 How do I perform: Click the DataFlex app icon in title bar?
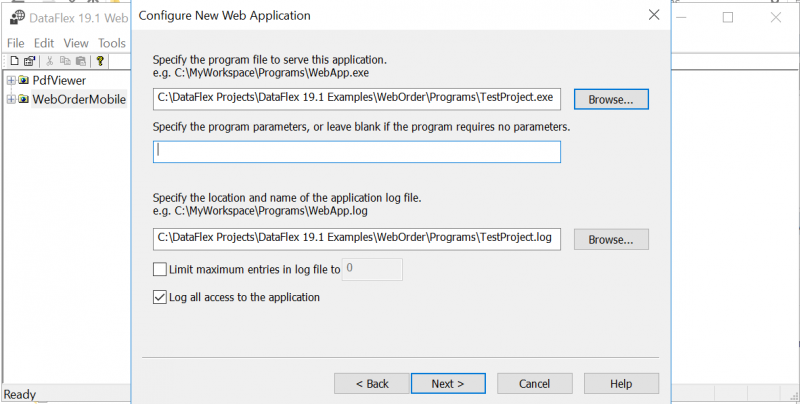point(17,17)
